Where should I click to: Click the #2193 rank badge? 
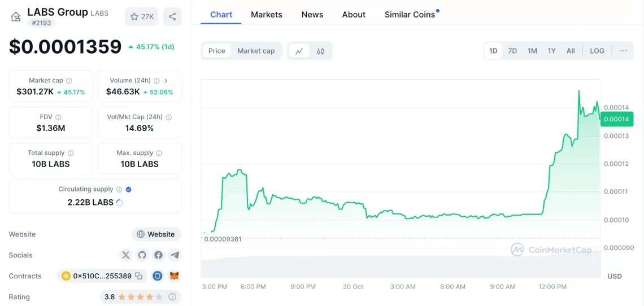coord(41,23)
